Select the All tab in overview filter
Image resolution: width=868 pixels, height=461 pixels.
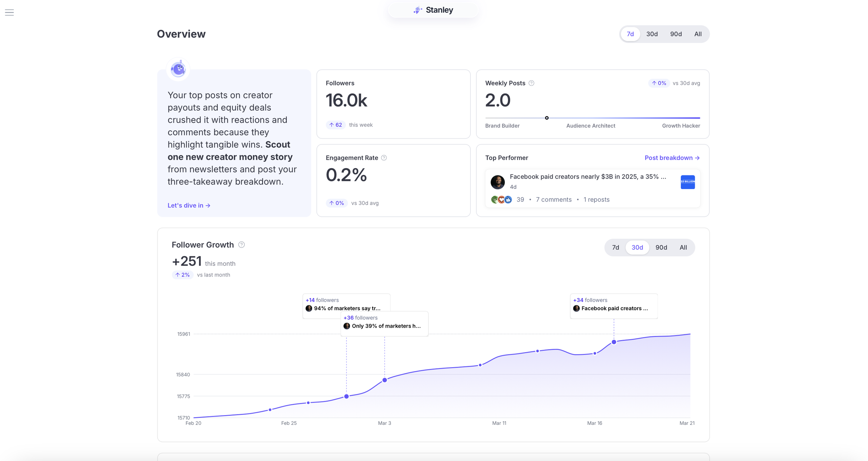click(x=698, y=34)
